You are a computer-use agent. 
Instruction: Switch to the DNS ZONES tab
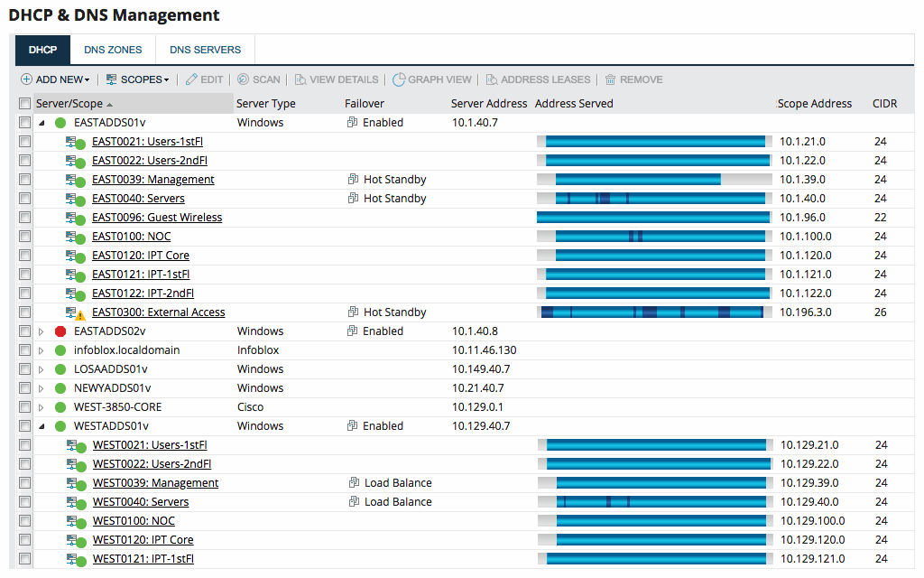pos(113,50)
